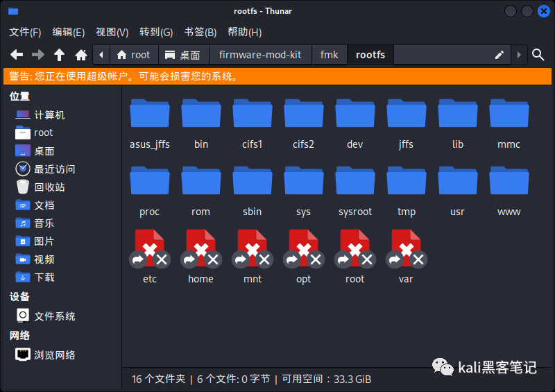Jump to 桌面 in the path bar
This screenshot has width=555, height=392.
click(x=183, y=55)
